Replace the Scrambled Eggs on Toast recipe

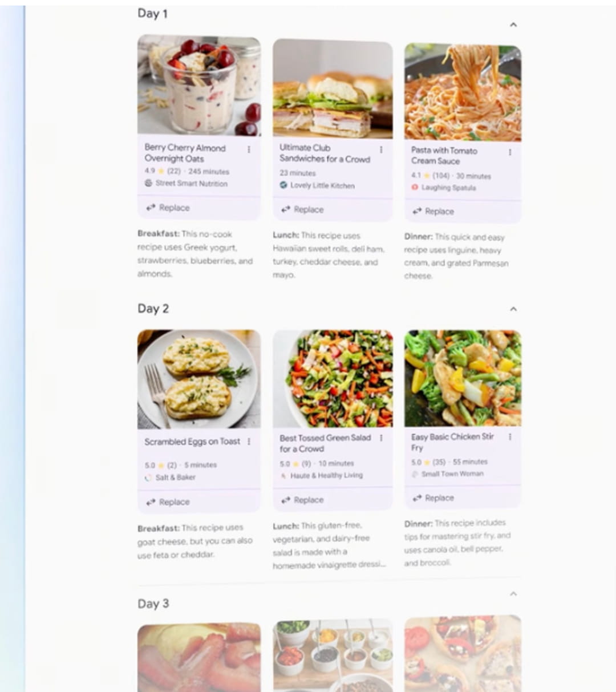(168, 502)
